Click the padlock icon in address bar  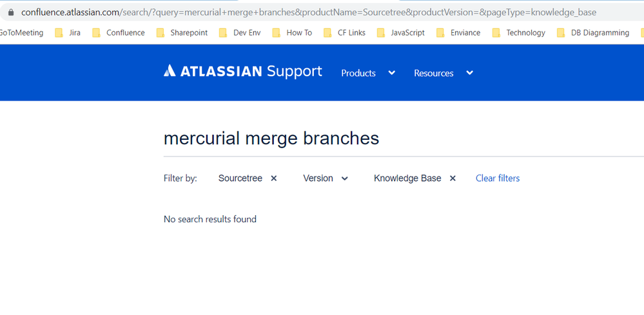tap(11, 12)
